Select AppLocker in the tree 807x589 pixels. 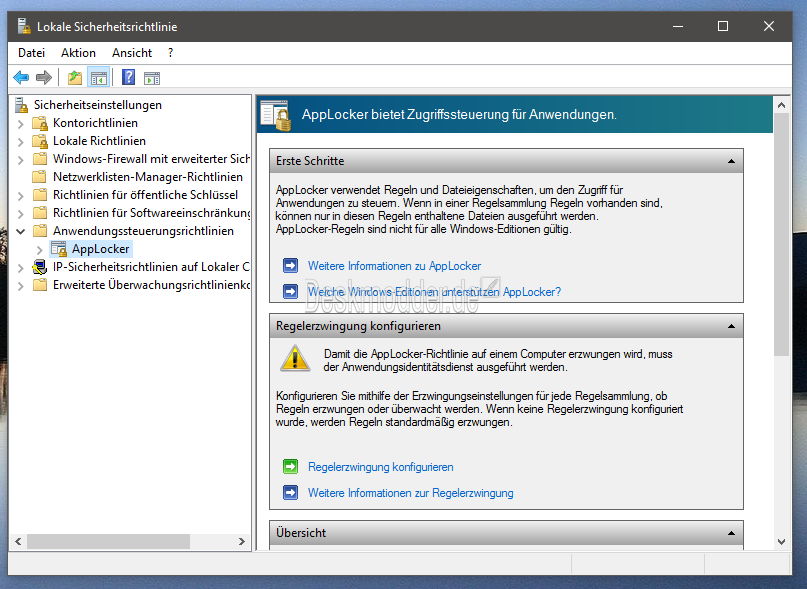pyautogui.click(x=100, y=249)
